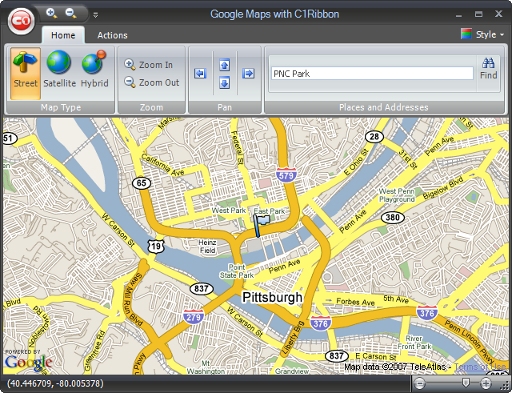Click the Heinz Field map label

pyautogui.click(x=207, y=246)
